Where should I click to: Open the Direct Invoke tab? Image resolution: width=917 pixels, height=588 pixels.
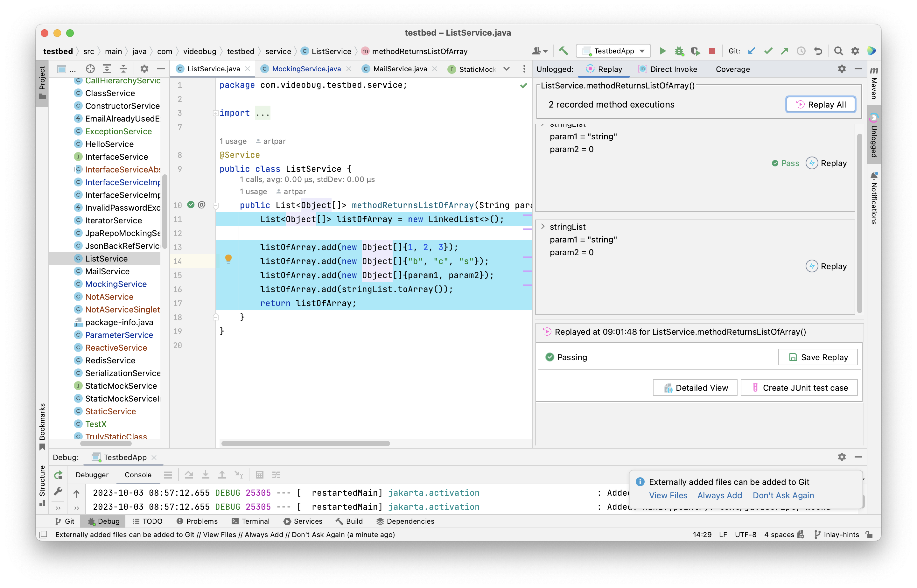[x=673, y=69]
